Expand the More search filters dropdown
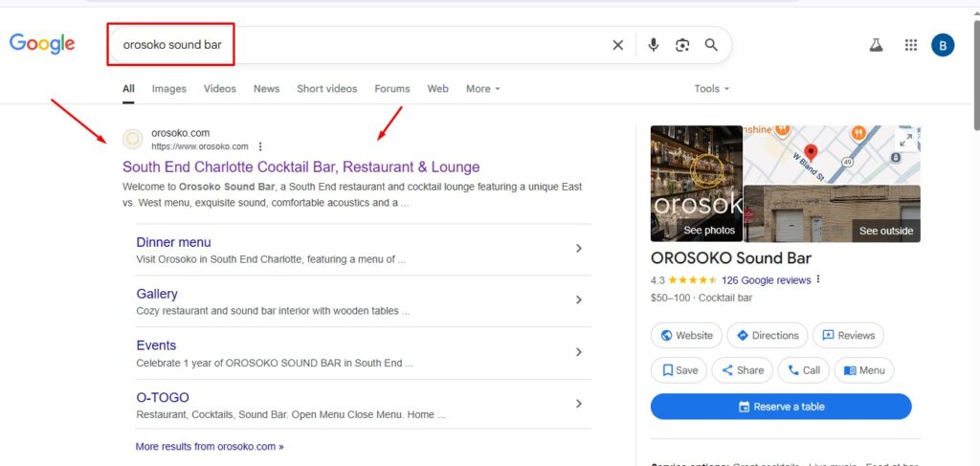This screenshot has width=980, height=466. point(482,89)
